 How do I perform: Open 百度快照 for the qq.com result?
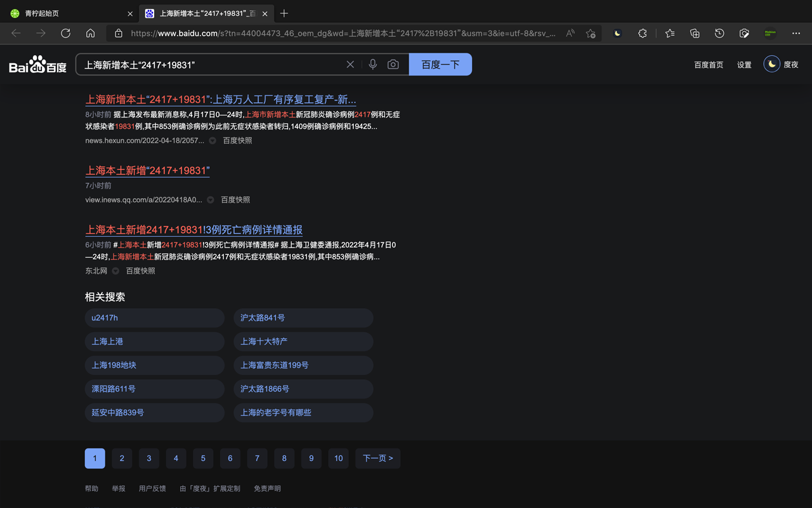coord(235,199)
